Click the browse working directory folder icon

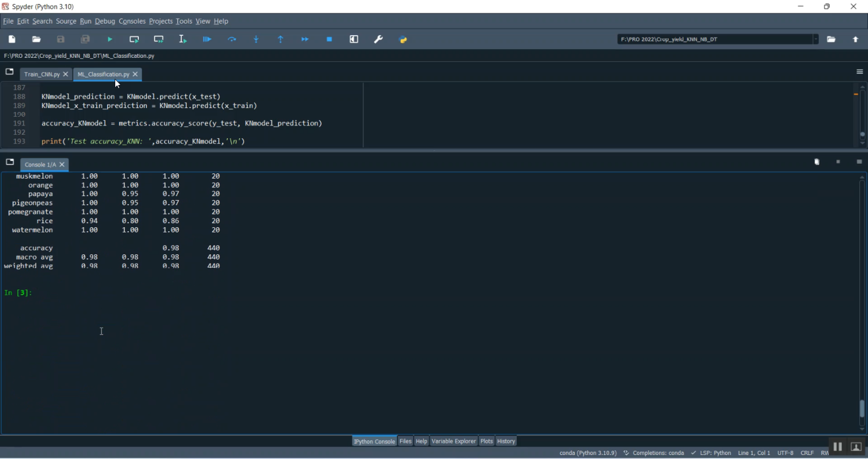[x=831, y=39]
